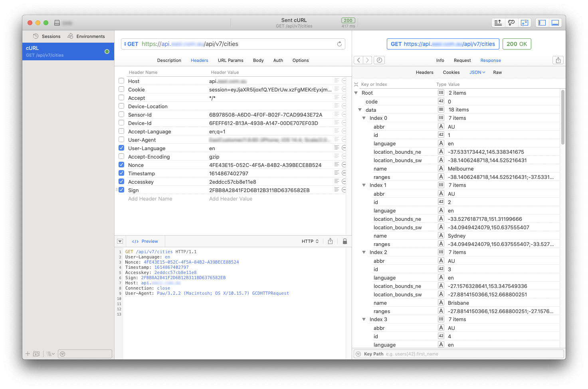588x389 pixels.
Task: Open the GET method selector in the URL bar
Action: pos(131,44)
